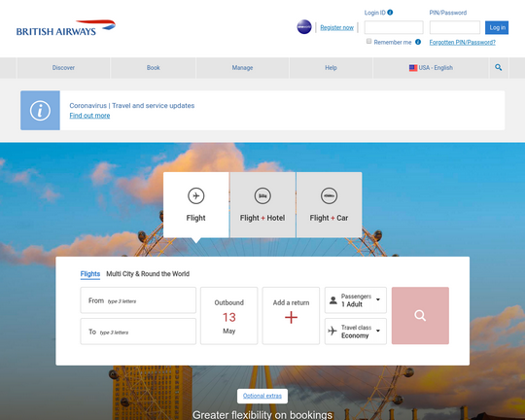Click Greater flexibility on bookings text
Viewport: 525px width, 420px height.
(x=262, y=415)
